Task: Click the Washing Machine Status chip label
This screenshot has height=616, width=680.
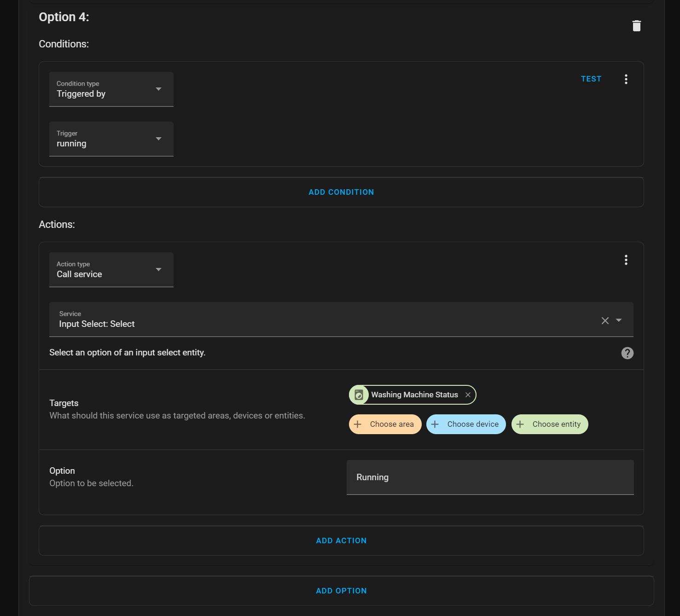Action: (414, 395)
